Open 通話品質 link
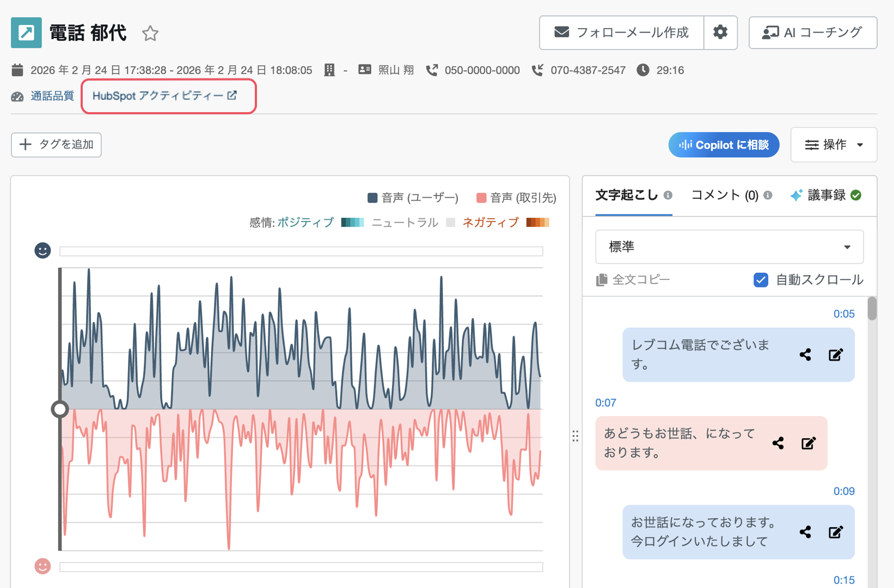 [52, 96]
